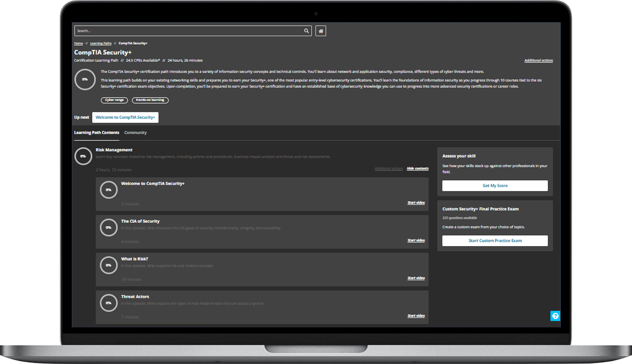Click progress circle for What is Risk?
This screenshot has width=632, height=364.
(108, 265)
